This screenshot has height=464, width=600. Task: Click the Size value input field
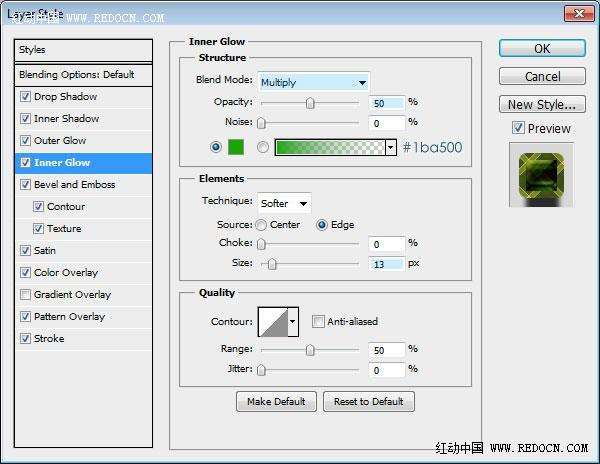[x=386, y=264]
